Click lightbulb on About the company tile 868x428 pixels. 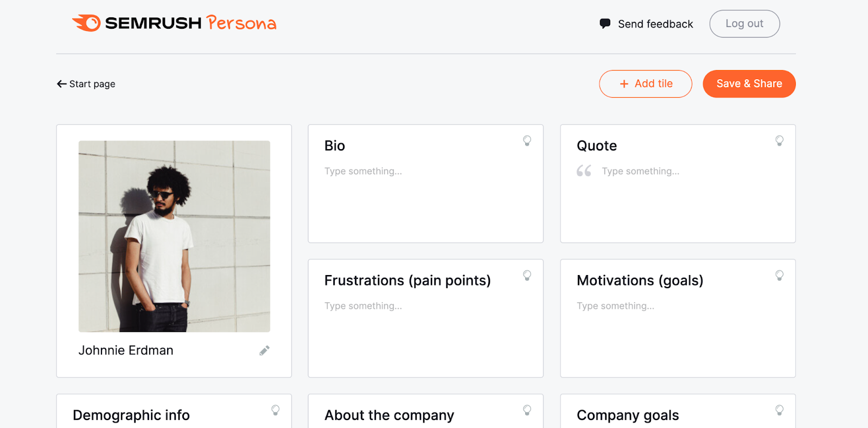click(x=527, y=410)
